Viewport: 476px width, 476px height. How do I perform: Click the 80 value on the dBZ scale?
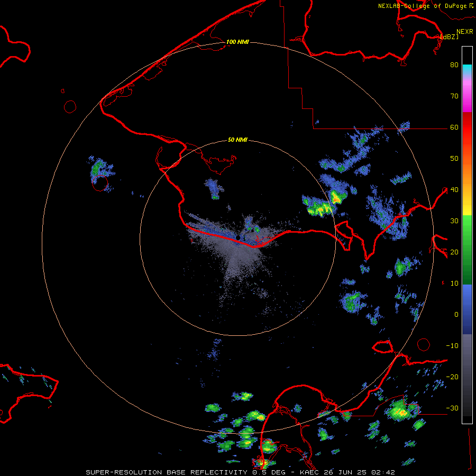point(454,65)
